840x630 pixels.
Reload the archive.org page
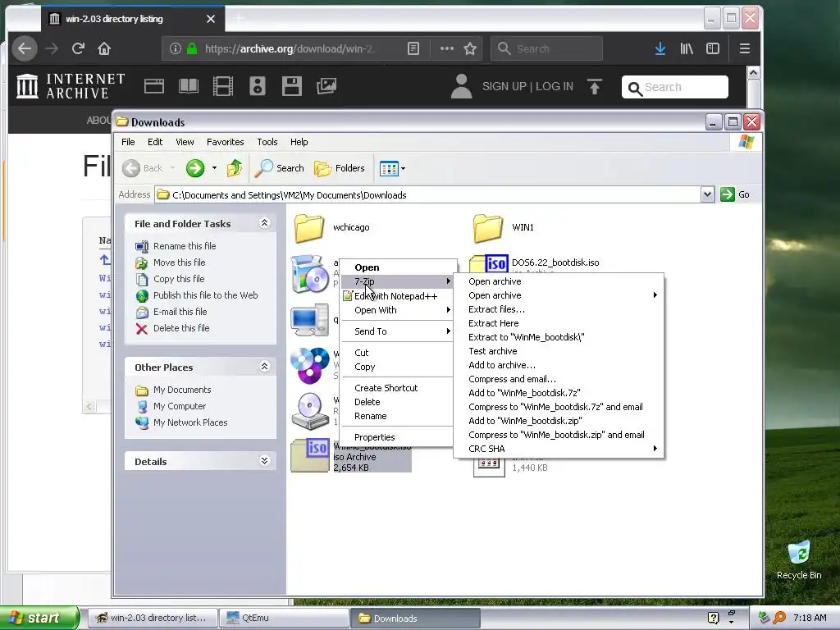78,48
